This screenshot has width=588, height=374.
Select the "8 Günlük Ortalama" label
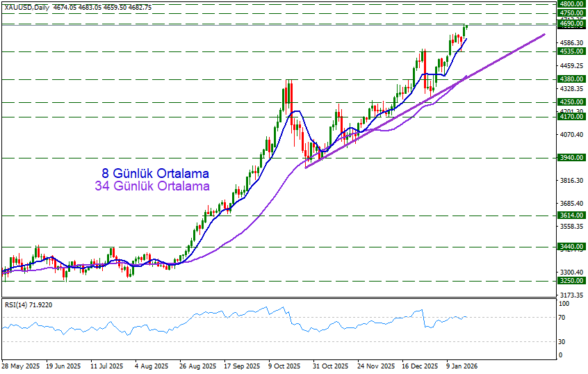tap(155, 173)
